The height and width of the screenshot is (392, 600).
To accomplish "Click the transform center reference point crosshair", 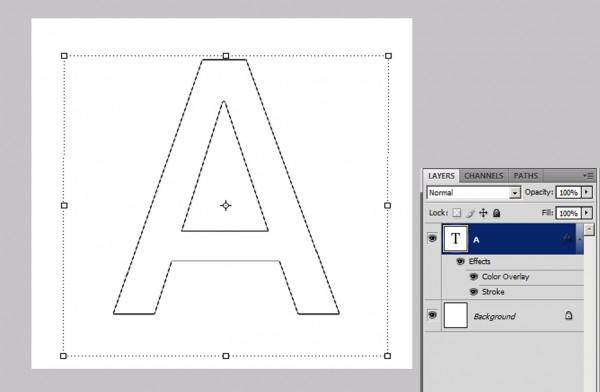I will (x=226, y=206).
